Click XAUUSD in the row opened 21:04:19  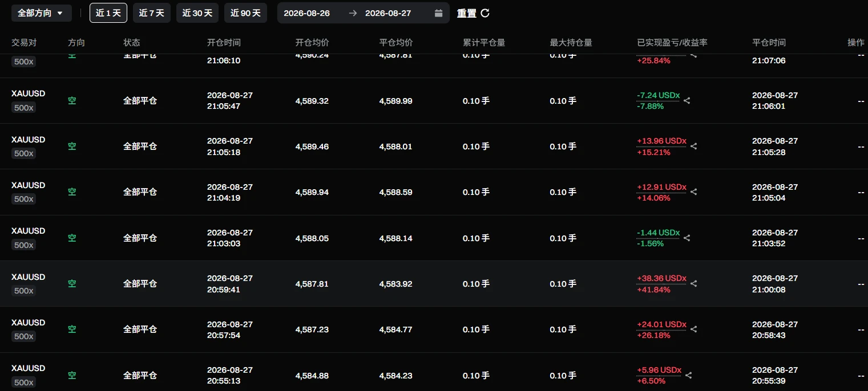pyautogui.click(x=29, y=185)
